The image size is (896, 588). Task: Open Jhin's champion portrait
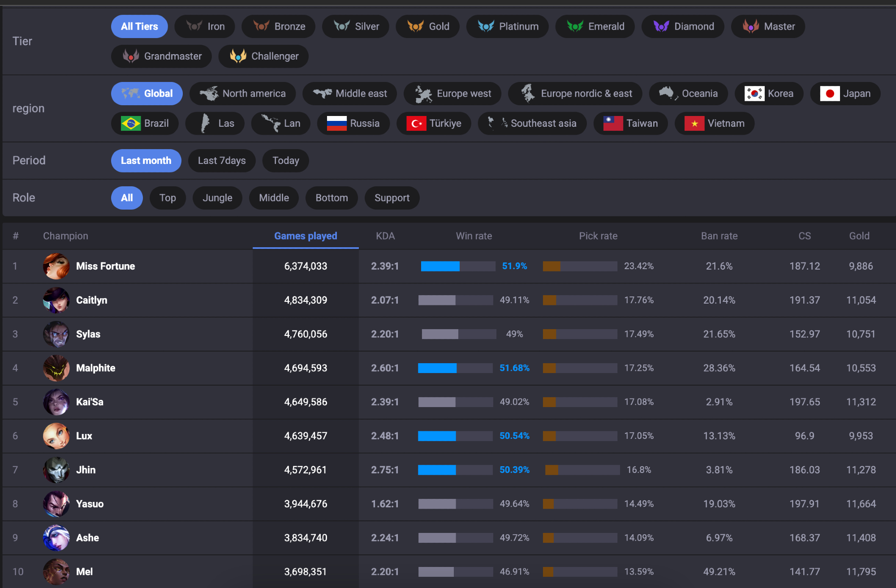[x=56, y=470]
